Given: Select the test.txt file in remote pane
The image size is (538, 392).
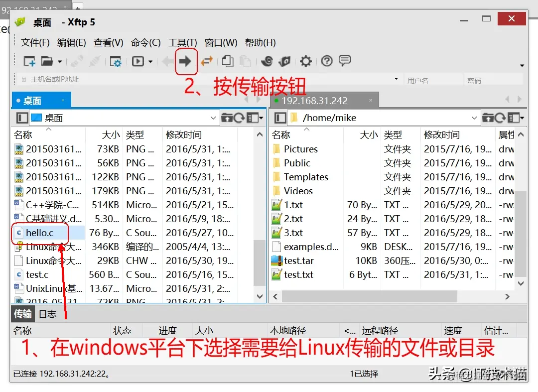Looking at the screenshot, I should (x=298, y=275).
